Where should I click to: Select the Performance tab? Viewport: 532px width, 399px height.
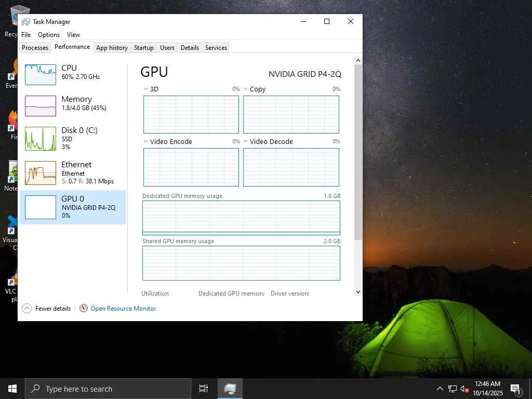point(72,47)
